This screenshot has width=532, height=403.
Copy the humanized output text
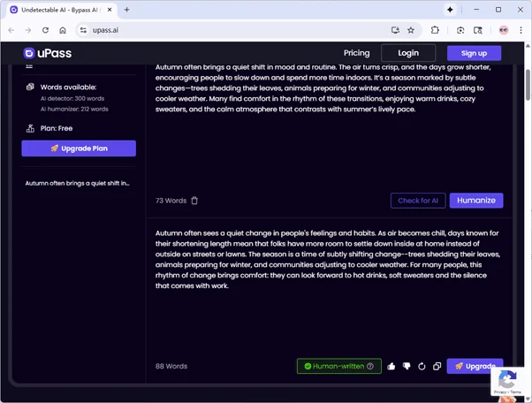437,366
